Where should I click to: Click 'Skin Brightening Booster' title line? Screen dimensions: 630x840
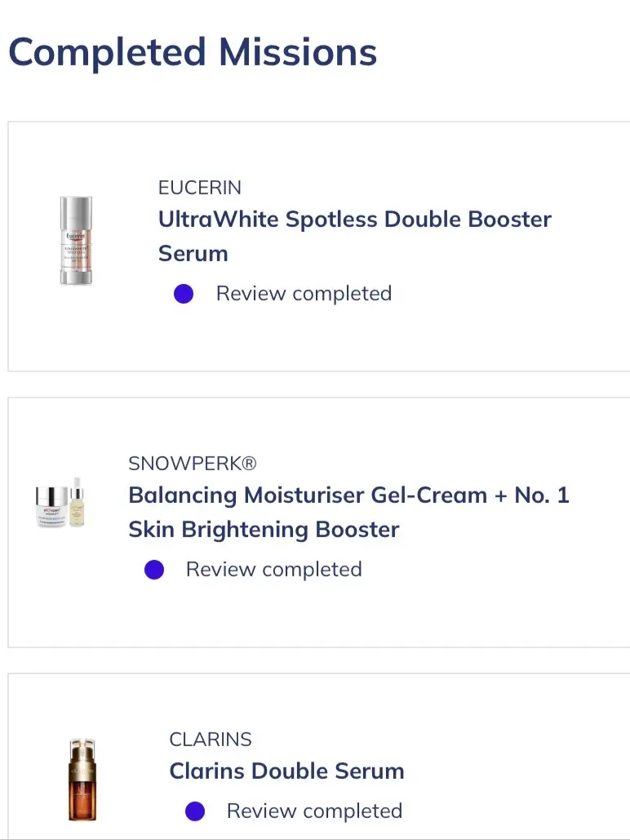click(x=264, y=529)
